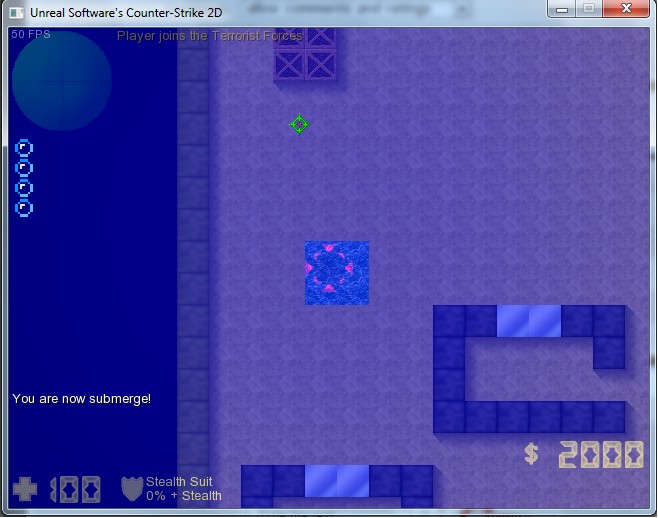
Task: Click the armor shield icon
Action: coord(132,489)
